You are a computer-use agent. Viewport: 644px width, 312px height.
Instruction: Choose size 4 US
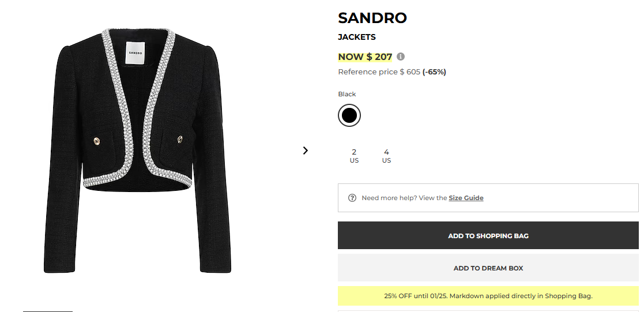386,156
